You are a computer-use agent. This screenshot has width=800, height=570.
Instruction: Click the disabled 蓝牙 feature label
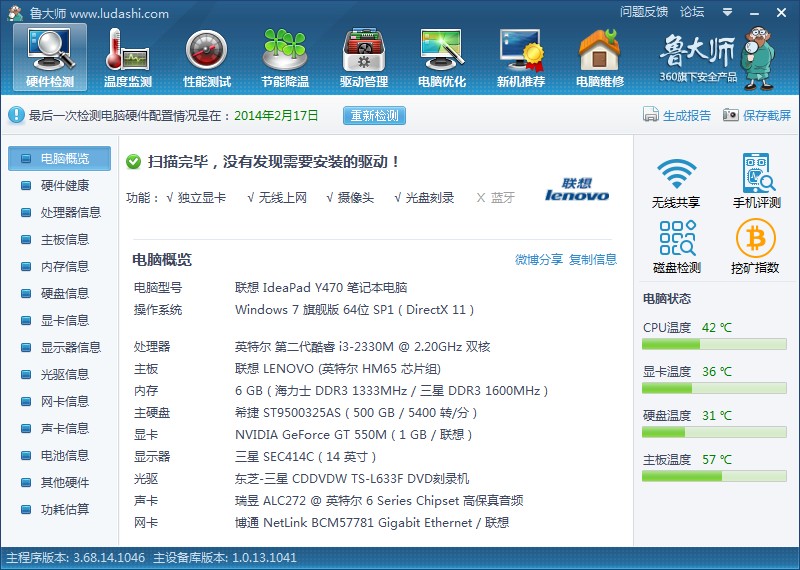coord(503,198)
